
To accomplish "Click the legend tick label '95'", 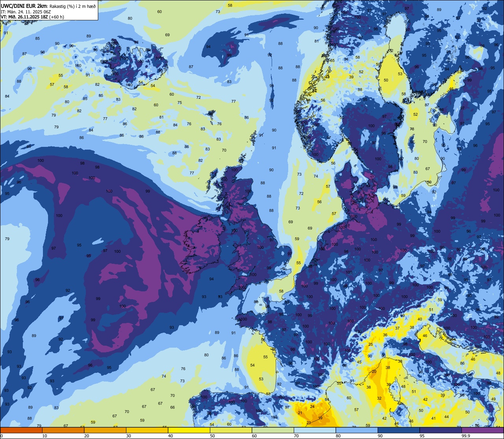I will pyautogui.click(x=422, y=436).
